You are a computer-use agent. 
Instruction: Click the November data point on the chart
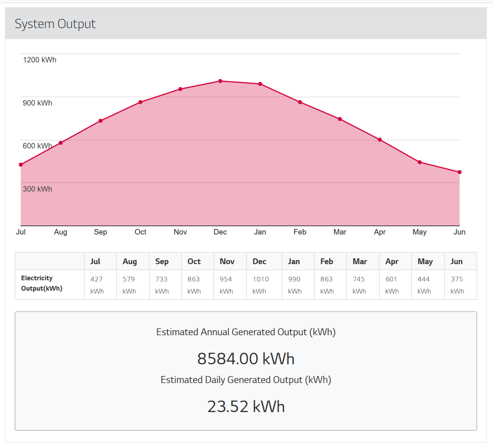click(x=180, y=89)
